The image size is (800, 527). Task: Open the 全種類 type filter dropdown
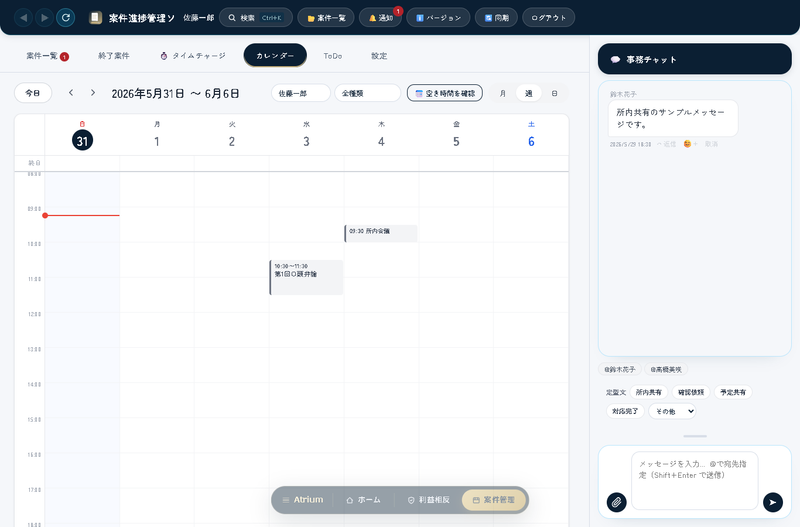click(367, 93)
